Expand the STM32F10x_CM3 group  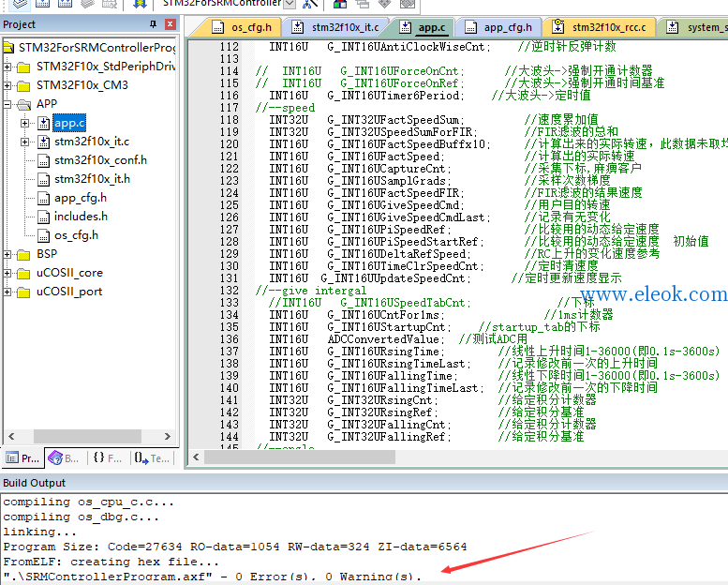[7, 85]
